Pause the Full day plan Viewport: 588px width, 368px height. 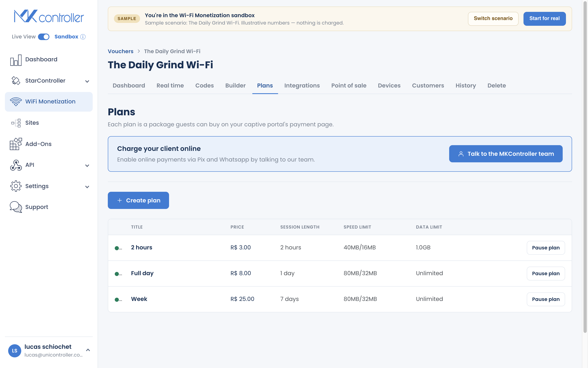click(x=546, y=274)
